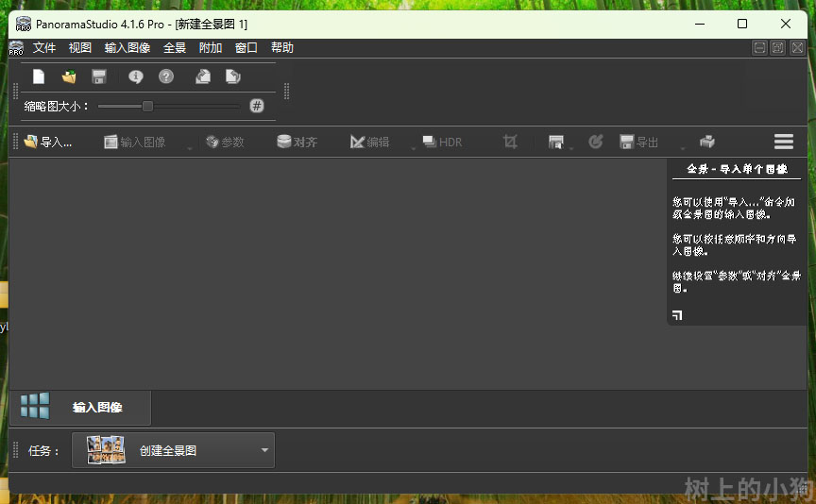Click the save project floppy disk icon
This screenshot has height=504, width=816.
[99, 76]
